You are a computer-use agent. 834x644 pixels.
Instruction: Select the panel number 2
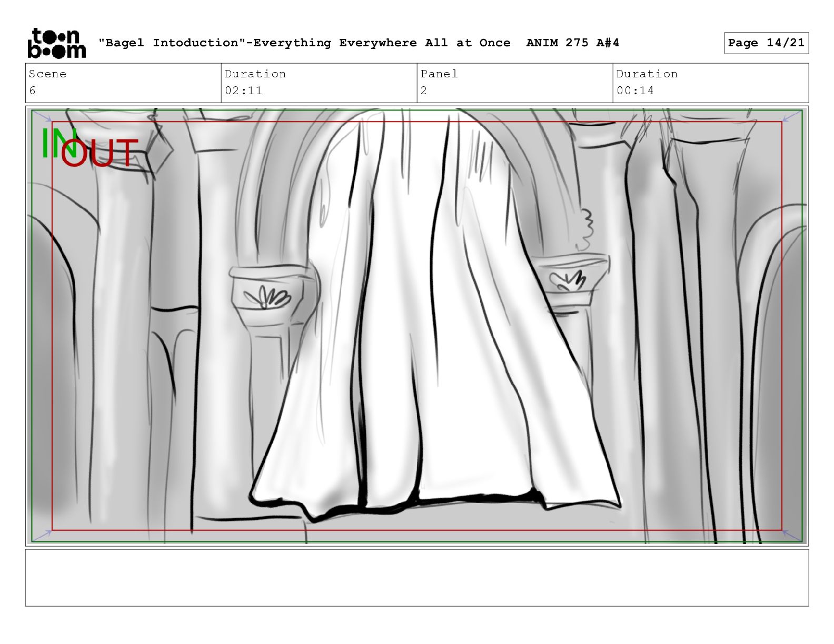coord(424,91)
